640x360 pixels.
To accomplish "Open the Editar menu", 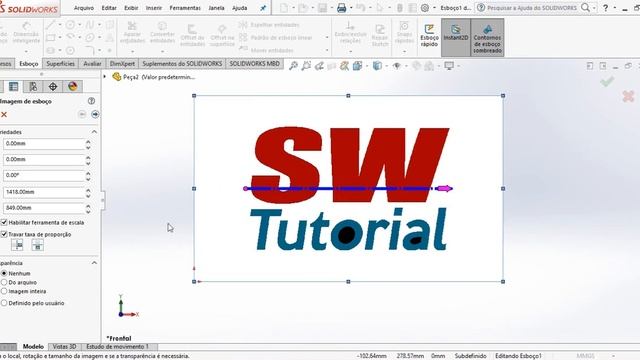I will pyautogui.click(x=109, y=8).
